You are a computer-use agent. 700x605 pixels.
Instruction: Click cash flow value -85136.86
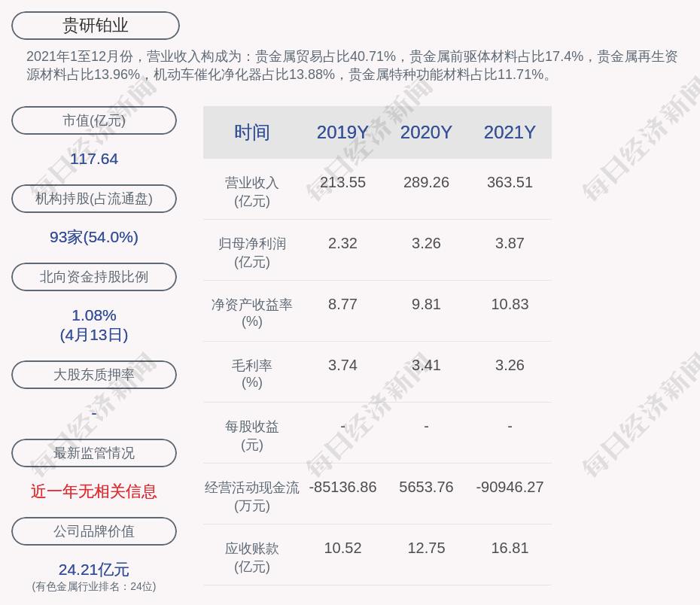[x=342, y=487]
